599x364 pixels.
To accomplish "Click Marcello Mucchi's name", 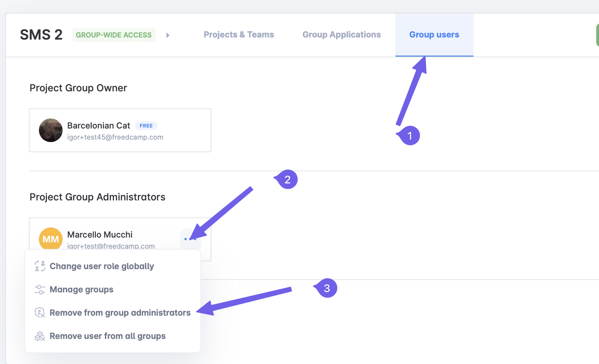I will (100, 234).
